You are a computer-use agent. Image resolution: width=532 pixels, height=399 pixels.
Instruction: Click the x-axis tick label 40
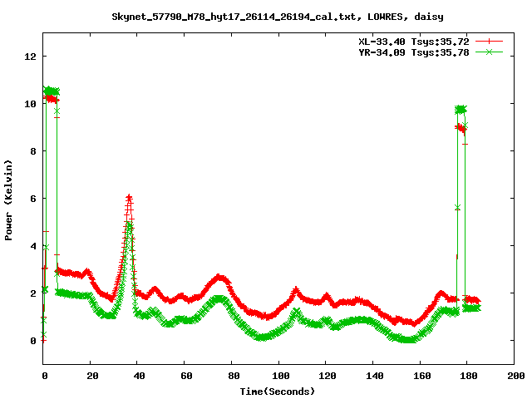pyautogui.click(x=139, y=376)
